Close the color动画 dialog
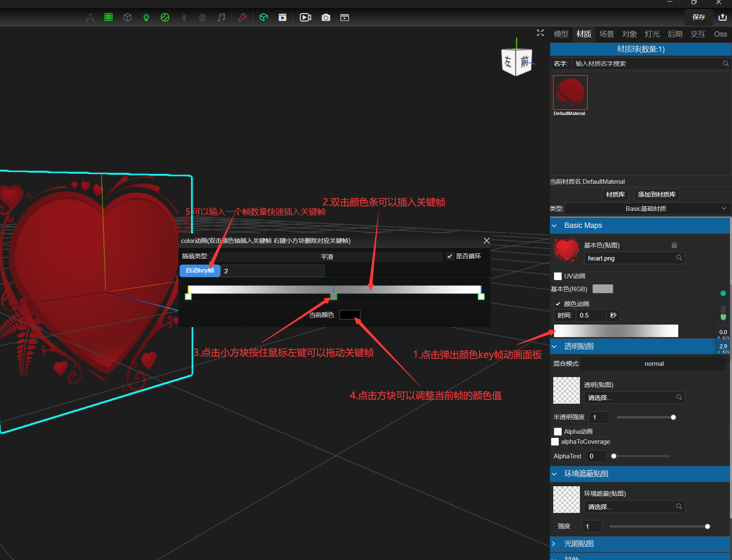Viewport: 732px width, 560px height. coord(486,241)
